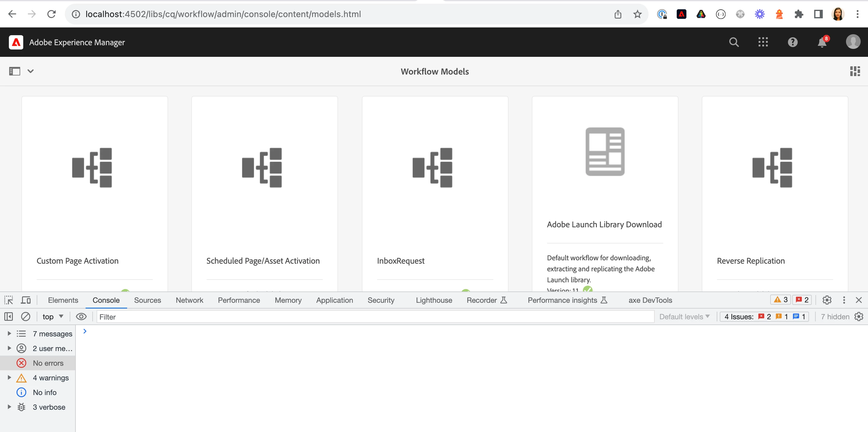Click the AEM Help question mark icon
The height and width of the screenshot is (432, 868).
(x=793, y=42)
